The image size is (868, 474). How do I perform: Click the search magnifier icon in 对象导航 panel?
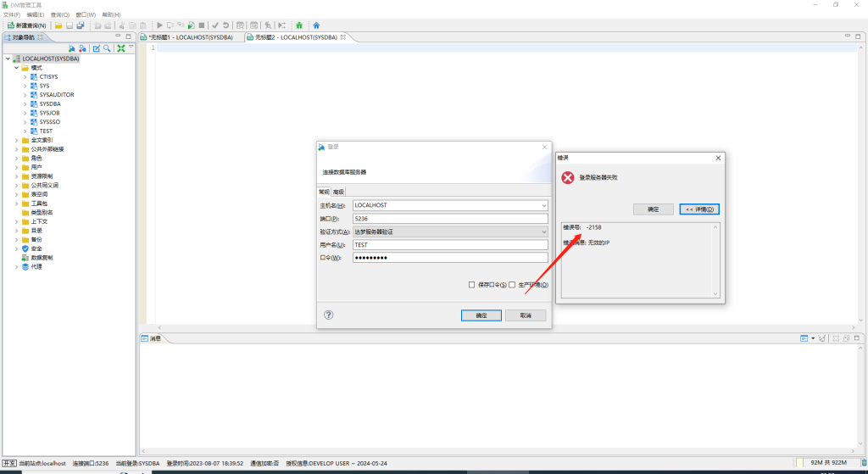(x=107, y=48)
